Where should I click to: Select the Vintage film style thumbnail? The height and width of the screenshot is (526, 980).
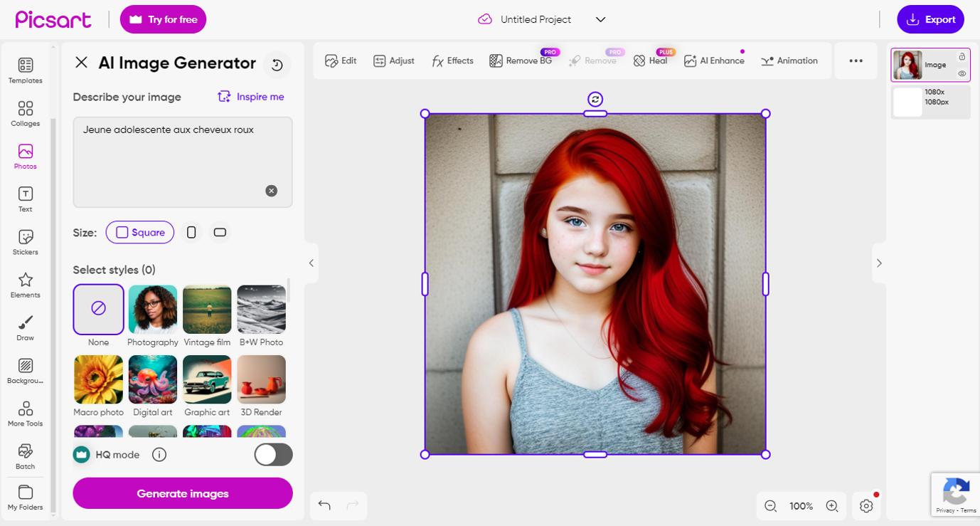pyautogui.click(x=207, y=309)
